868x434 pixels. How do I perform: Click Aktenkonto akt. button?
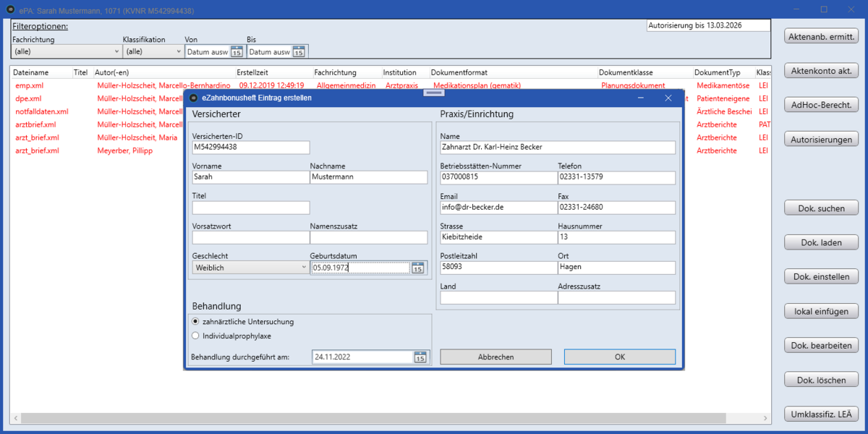pos(821,71)
